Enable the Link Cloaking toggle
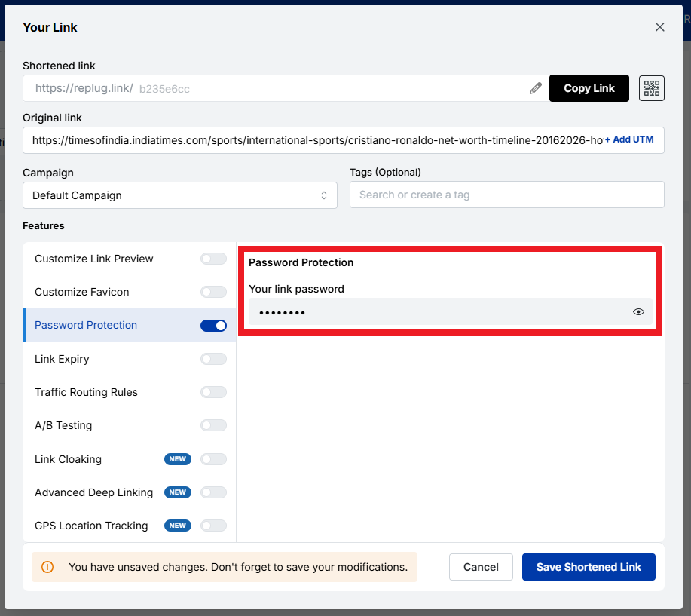Screen dimensions: 691x616 tap(213, 459)
